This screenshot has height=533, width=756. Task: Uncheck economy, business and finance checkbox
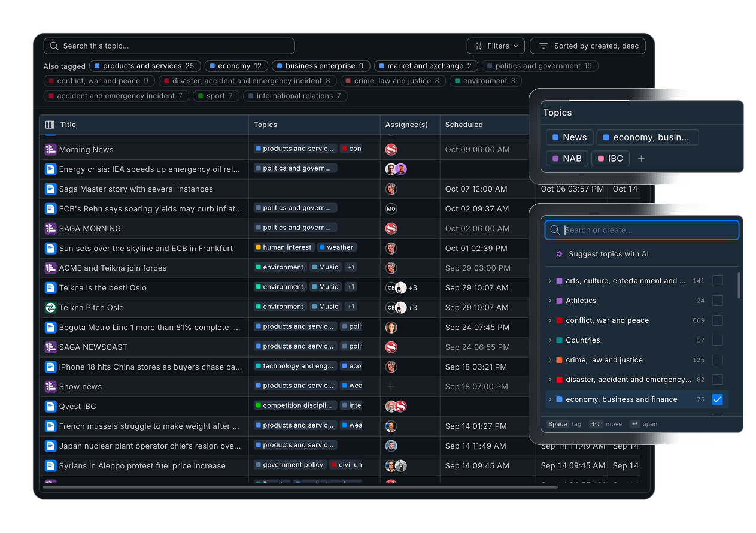717,399
